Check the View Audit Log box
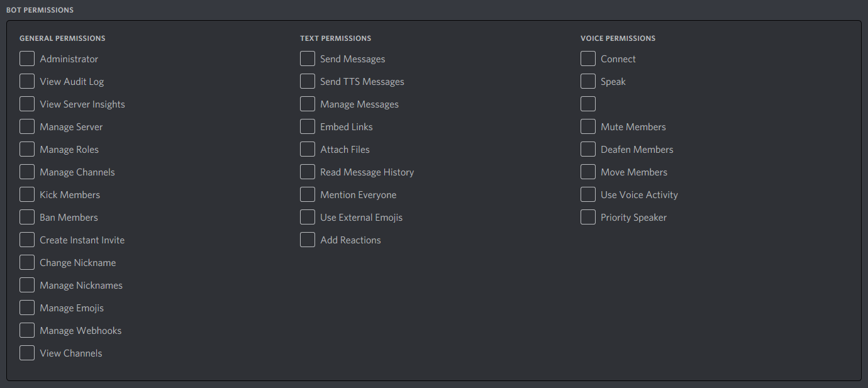868x388 pixels. click(27, 80)
